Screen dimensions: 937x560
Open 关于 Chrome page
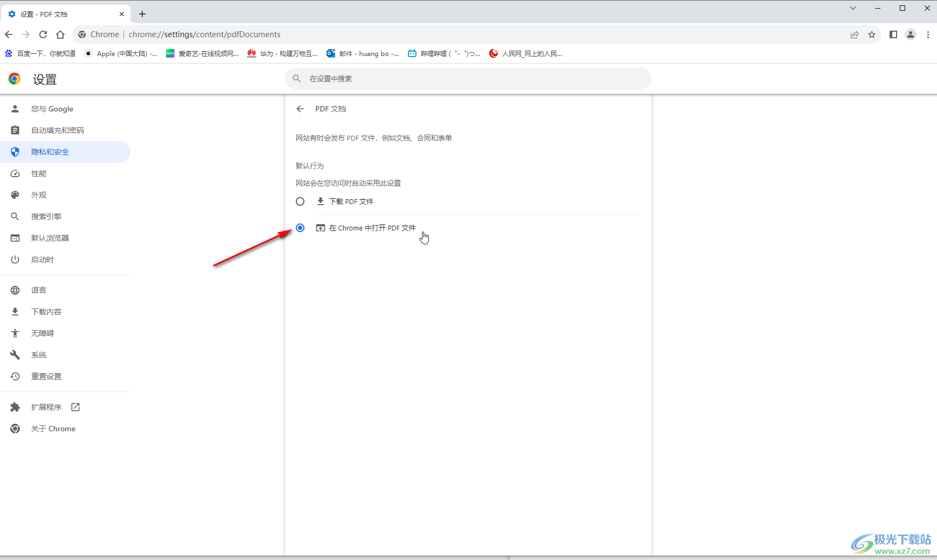65,429
